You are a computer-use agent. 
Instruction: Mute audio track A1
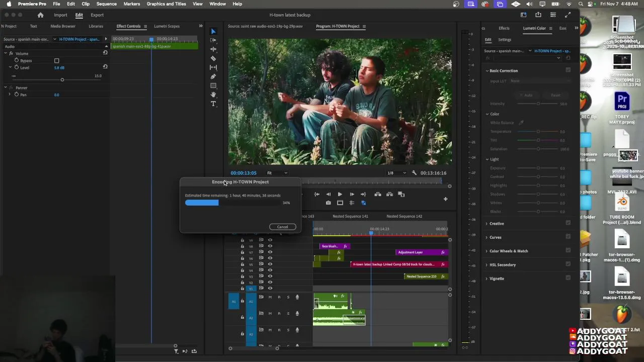coord(270,297)
